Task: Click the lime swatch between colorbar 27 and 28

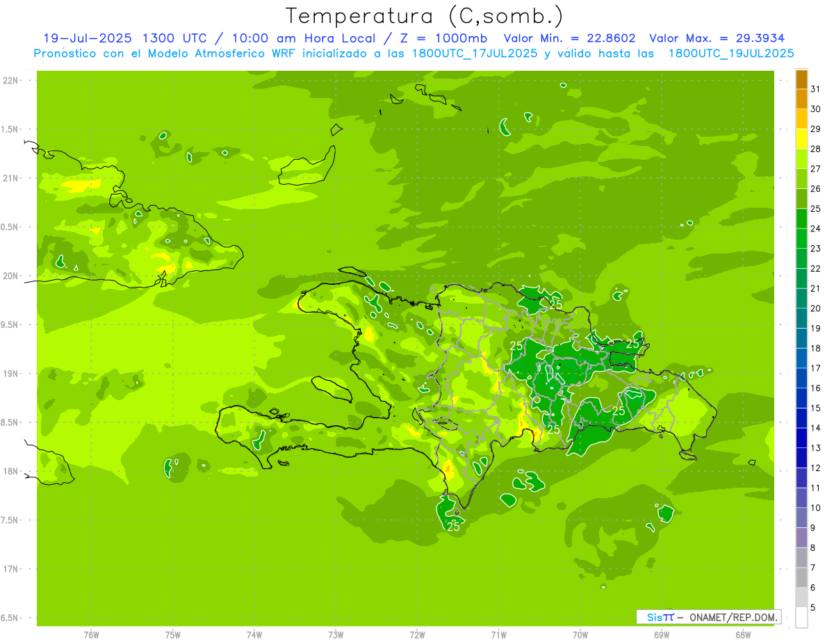Action: tap(801, 158)
